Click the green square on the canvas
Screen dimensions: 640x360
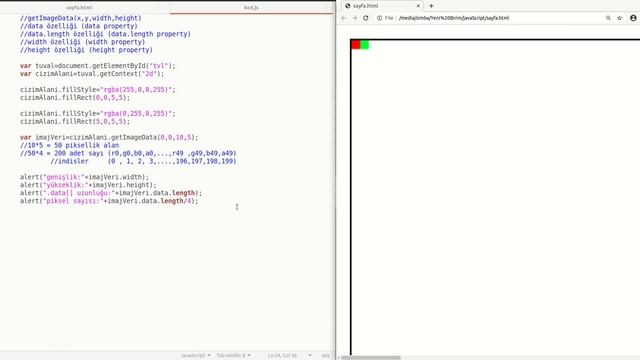coord(364,44)
